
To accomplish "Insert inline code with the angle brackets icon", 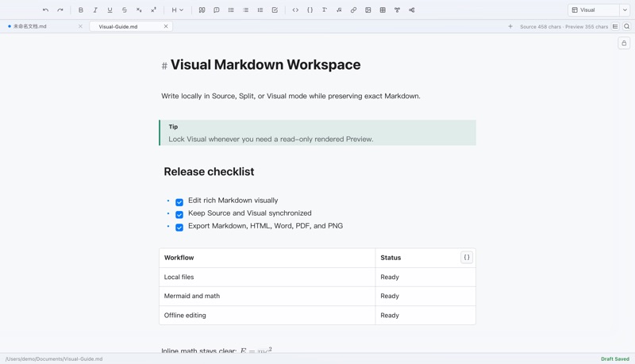I will (295, 10).
